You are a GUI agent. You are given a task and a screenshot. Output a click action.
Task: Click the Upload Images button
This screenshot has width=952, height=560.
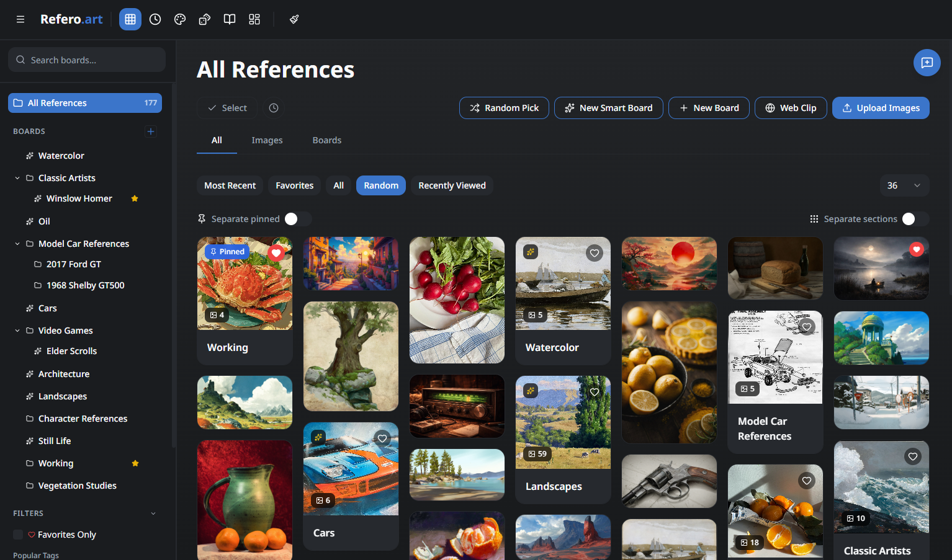880,108
